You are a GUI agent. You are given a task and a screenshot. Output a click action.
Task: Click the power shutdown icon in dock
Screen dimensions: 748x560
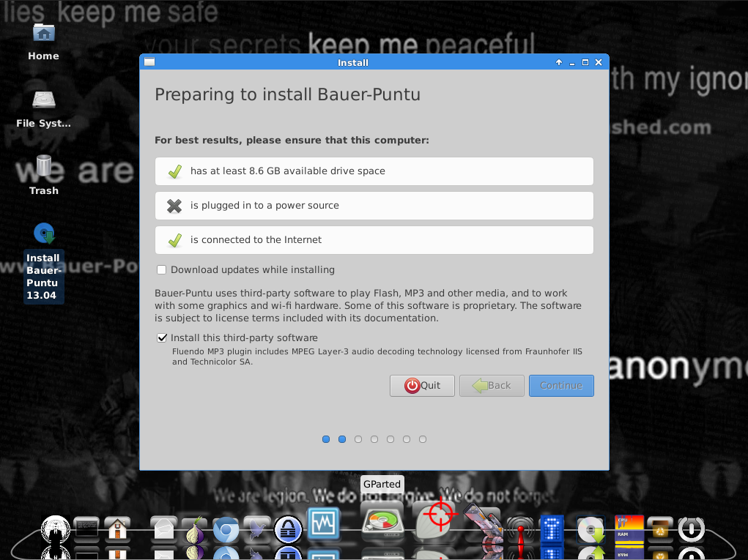692,529
